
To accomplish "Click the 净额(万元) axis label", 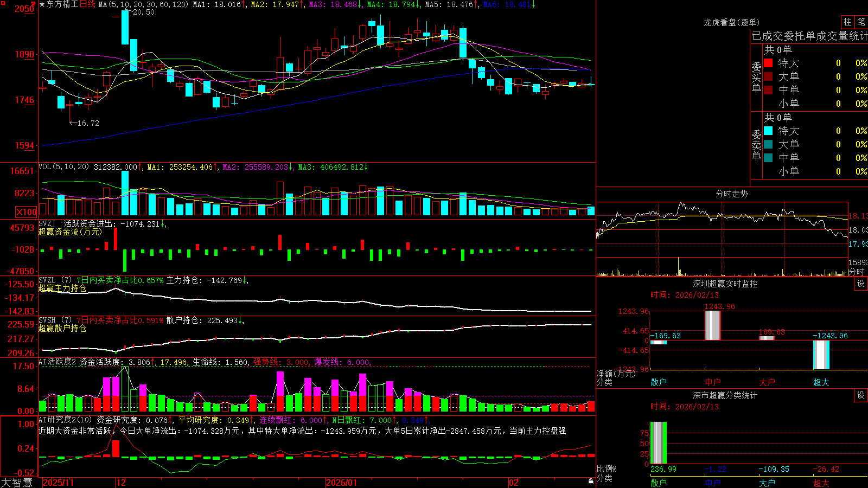I will [616, 374].
